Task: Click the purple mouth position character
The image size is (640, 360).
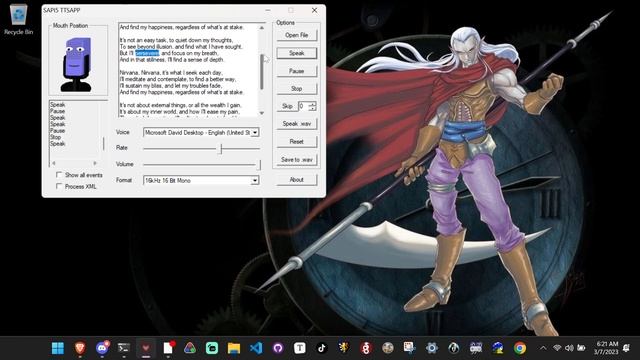Action: (x=76, y=64)
